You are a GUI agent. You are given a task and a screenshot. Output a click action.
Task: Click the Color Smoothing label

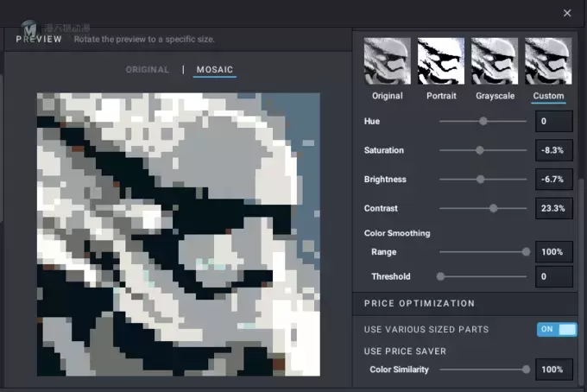point(397,233)
